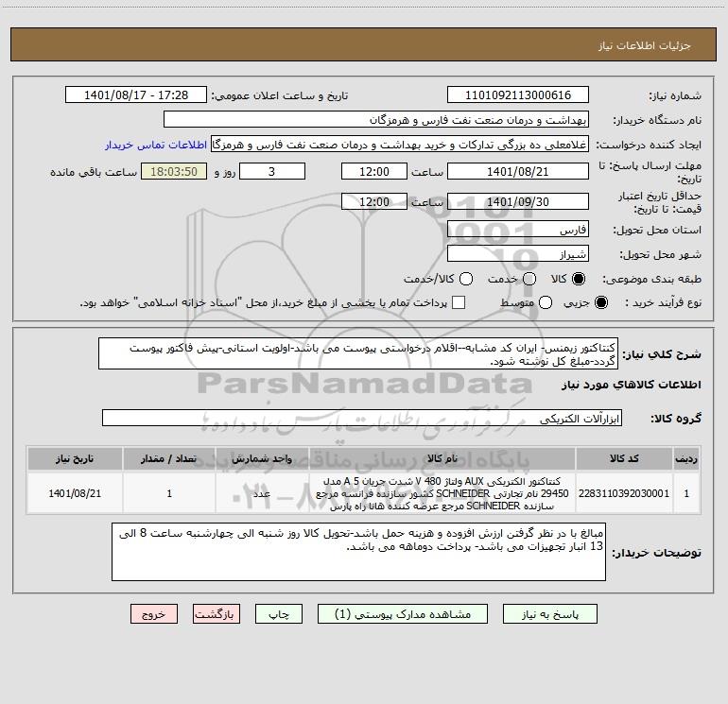The image size is (728, 704).
Task: Click the quantity cell showing 1
Action: [x=169, y=493]
